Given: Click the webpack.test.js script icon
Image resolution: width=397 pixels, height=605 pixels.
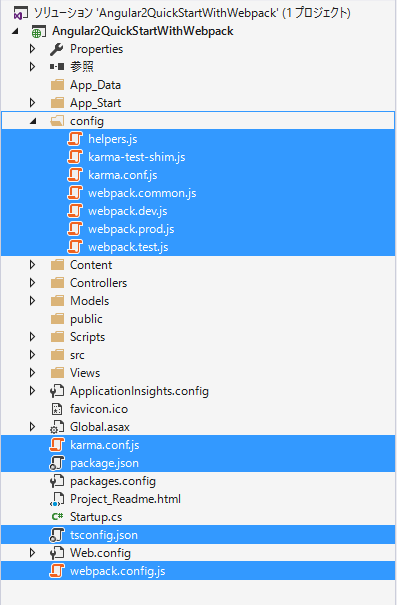Looking at the screenshot, I should click(x=75, y=247).
